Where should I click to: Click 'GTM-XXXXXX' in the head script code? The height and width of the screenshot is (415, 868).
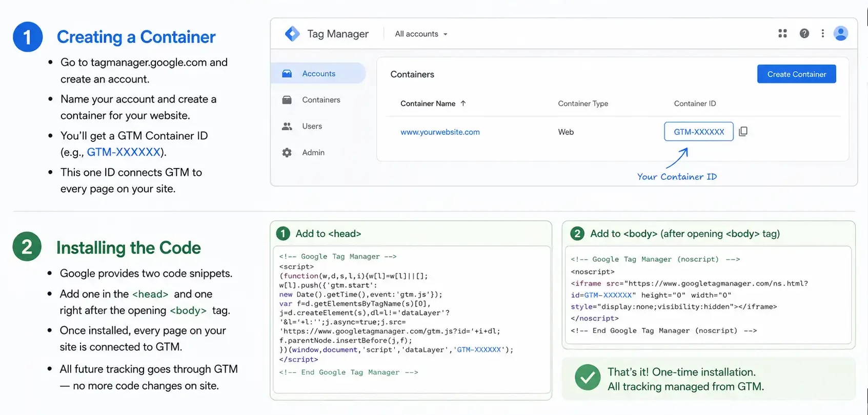point(480,350)
